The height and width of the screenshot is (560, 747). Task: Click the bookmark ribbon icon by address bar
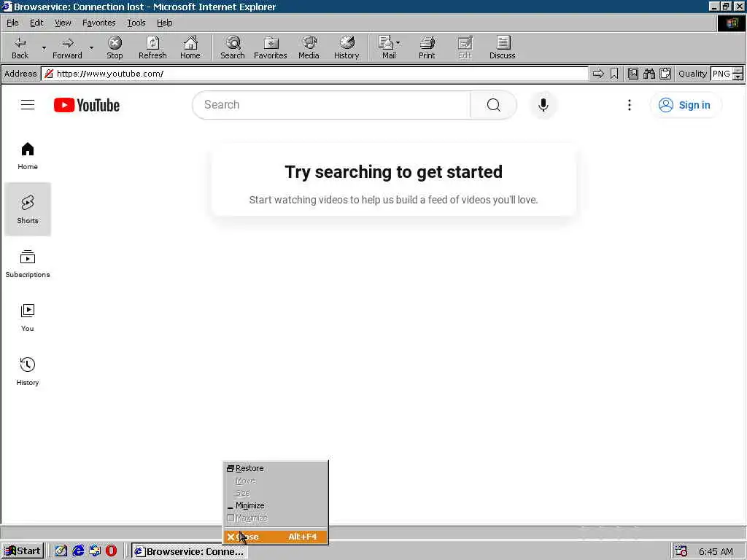614,74
